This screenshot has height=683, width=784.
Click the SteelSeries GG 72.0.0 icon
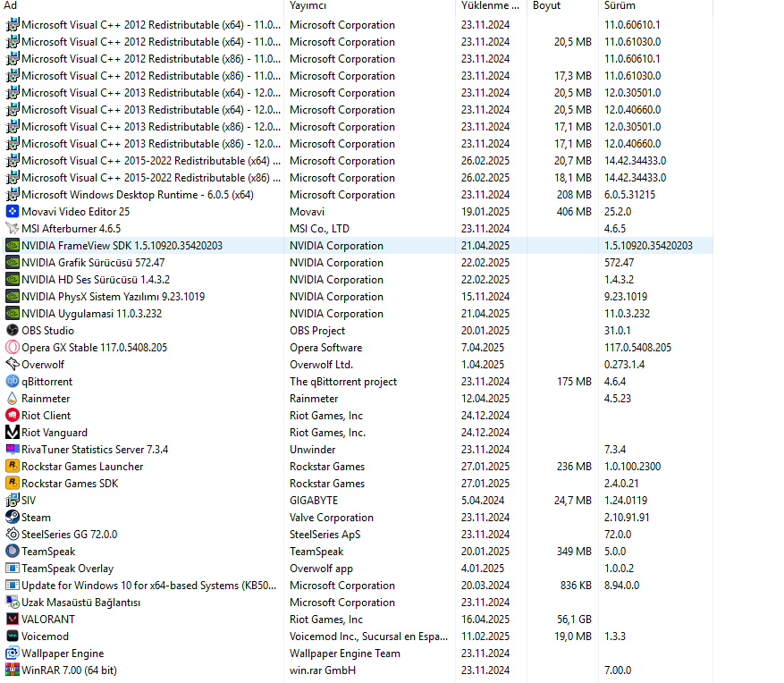click(x=12, y=535)
